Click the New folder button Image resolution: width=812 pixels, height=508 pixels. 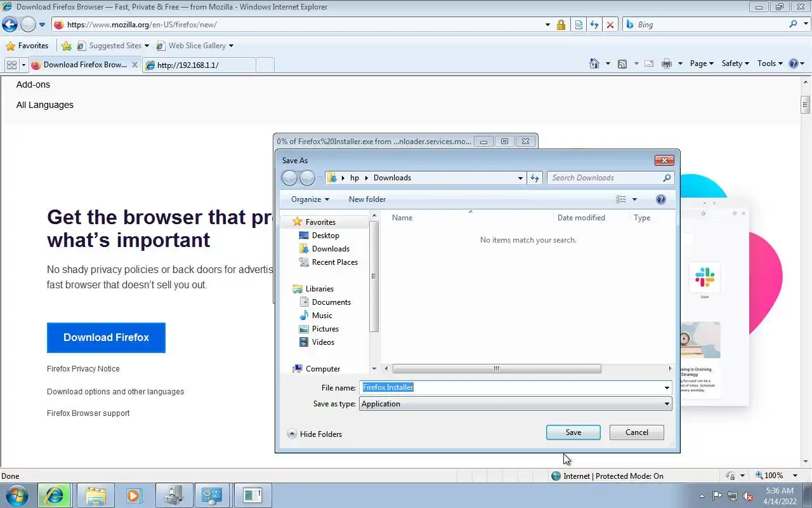pos(367,199)
